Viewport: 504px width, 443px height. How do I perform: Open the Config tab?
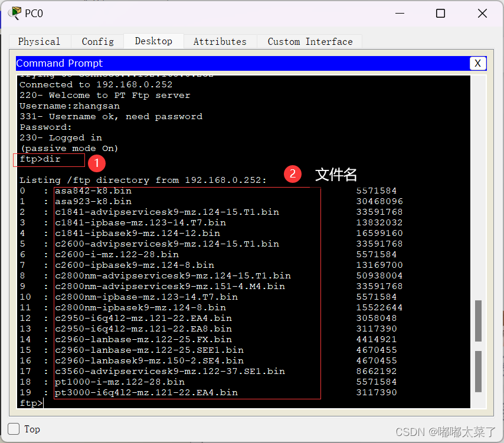tap(98, 41)
